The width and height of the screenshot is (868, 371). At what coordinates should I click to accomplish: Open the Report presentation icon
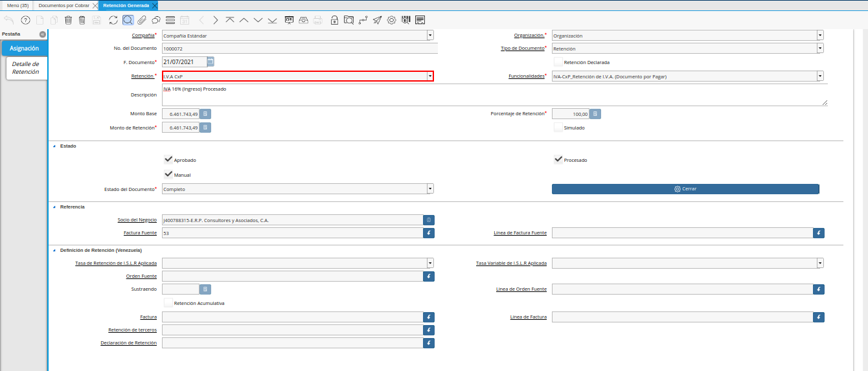point(289,20)
